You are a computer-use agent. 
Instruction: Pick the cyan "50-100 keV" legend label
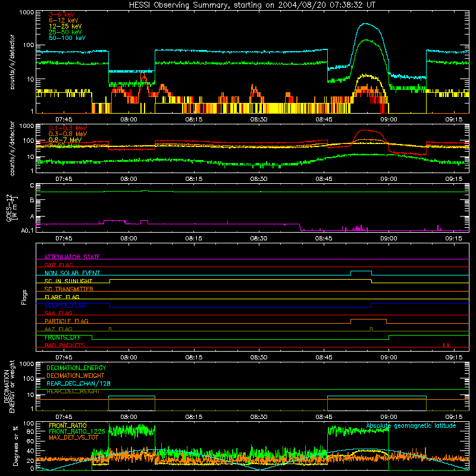(x=67, y=38)
